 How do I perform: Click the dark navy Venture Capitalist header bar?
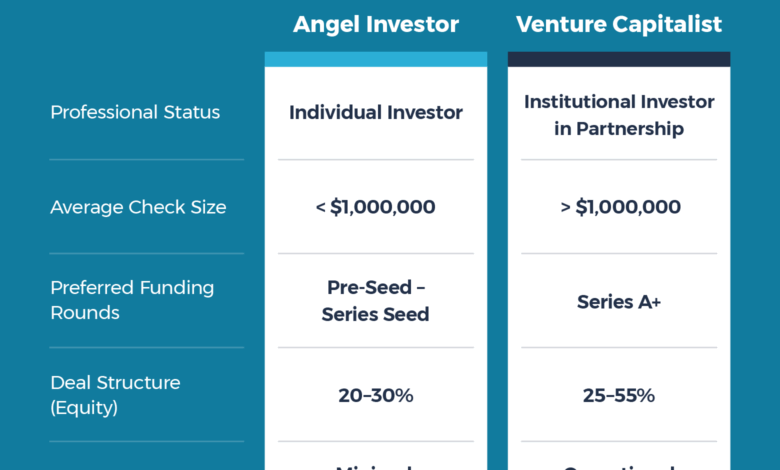tap(619, 59)
